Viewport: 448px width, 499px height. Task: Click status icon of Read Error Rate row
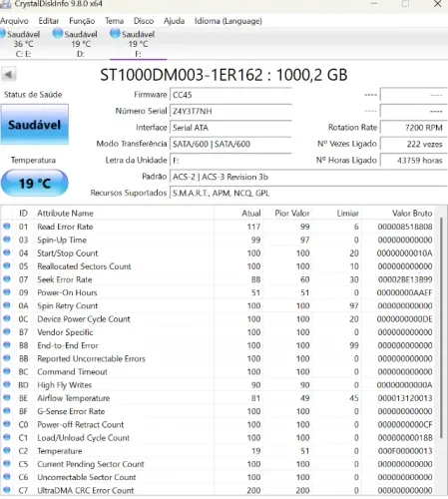tap(7, 227)
